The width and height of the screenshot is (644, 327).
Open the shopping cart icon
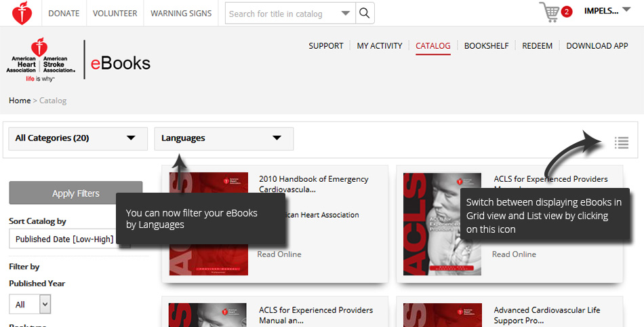click(549, 12)
